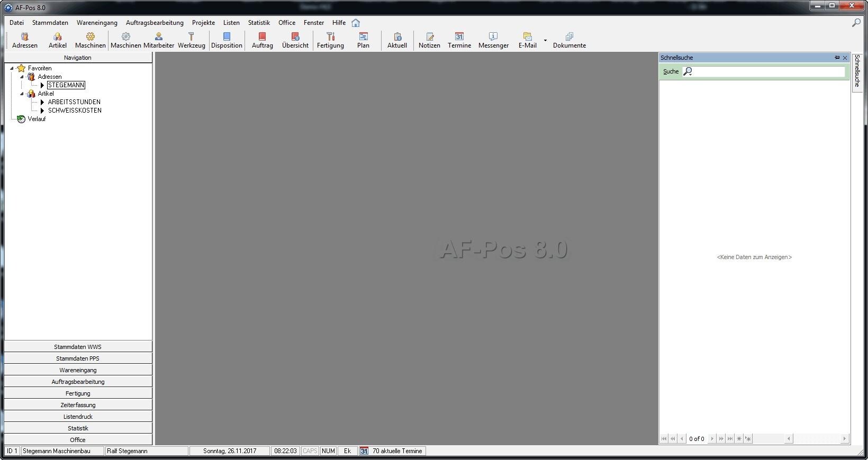The height and width of the screenshot is (460, 868).
Task: Collapse the Favoriten tree node
Action: coord(12,68)
